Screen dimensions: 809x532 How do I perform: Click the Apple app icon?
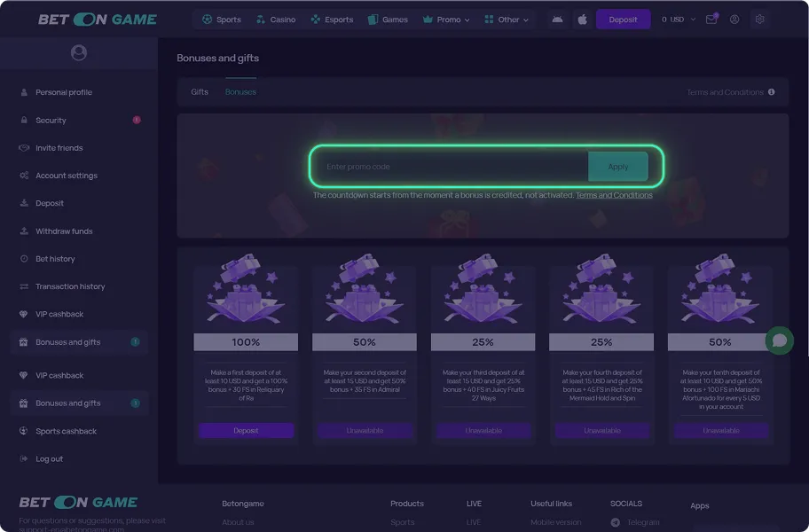[x=582, y=18]
